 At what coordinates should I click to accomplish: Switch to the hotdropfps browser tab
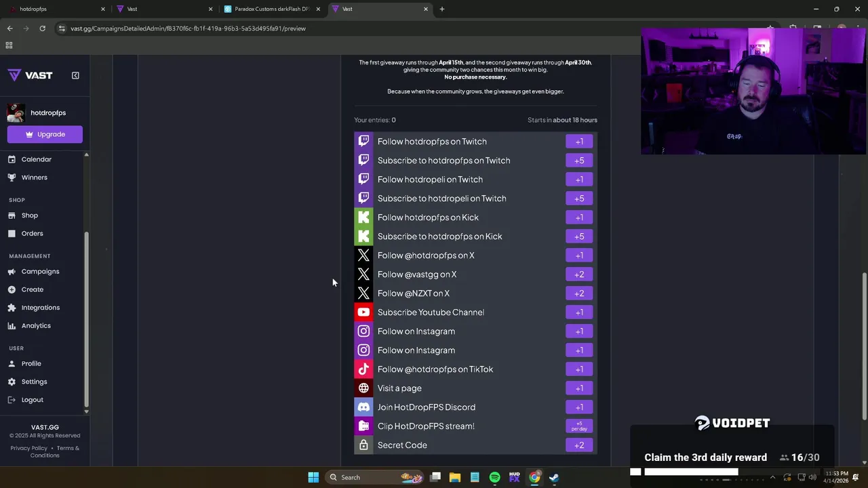58,9
